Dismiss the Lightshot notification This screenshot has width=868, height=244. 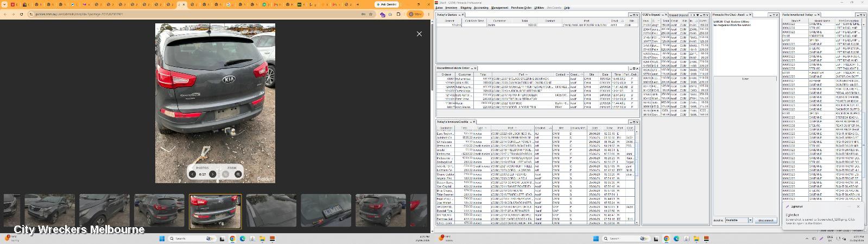coord(858,207)
